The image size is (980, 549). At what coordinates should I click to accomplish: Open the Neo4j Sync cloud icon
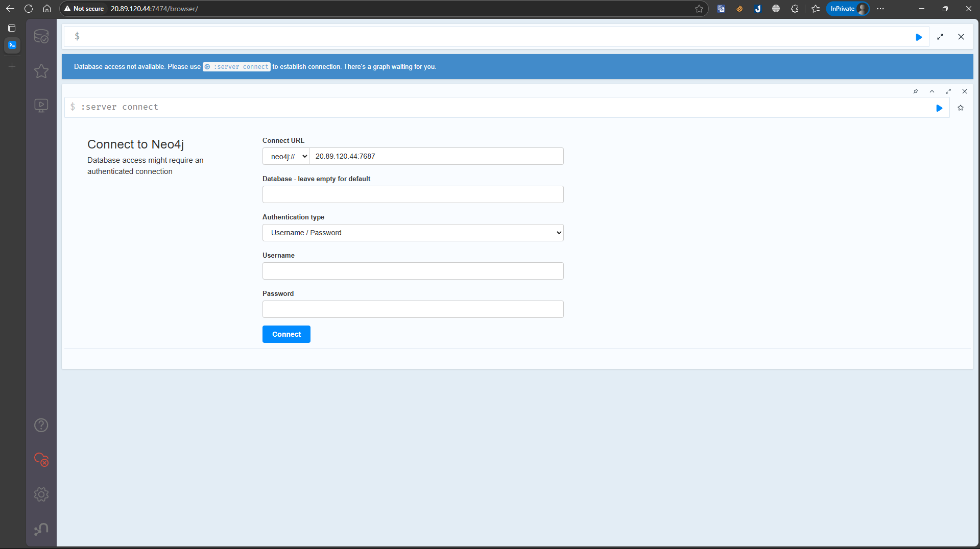coord(41,459)
